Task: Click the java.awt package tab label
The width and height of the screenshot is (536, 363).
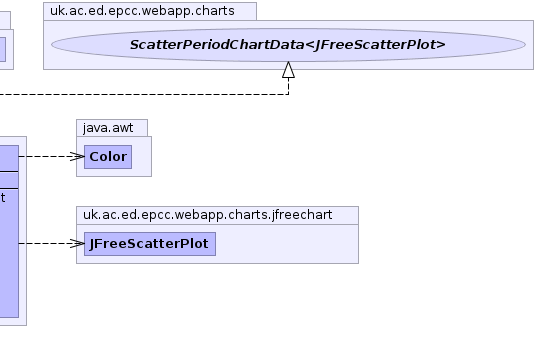Action: (x=108, y=128)
